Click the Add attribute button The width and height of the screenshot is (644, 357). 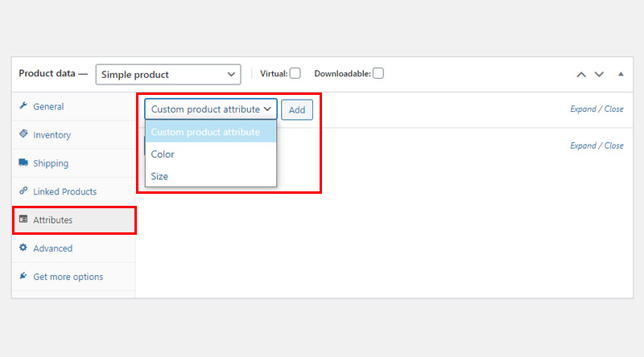(x=297, y=110)
